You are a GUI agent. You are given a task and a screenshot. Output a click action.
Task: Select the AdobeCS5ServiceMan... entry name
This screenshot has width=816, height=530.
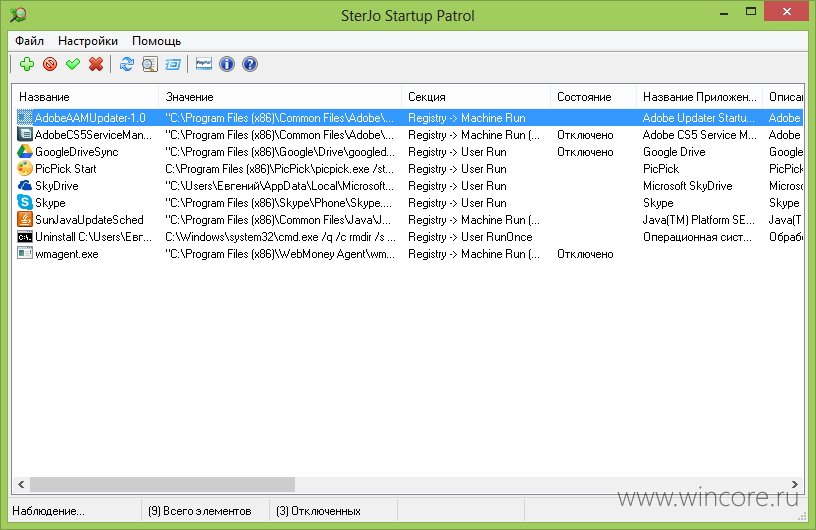tap(94, 135)
